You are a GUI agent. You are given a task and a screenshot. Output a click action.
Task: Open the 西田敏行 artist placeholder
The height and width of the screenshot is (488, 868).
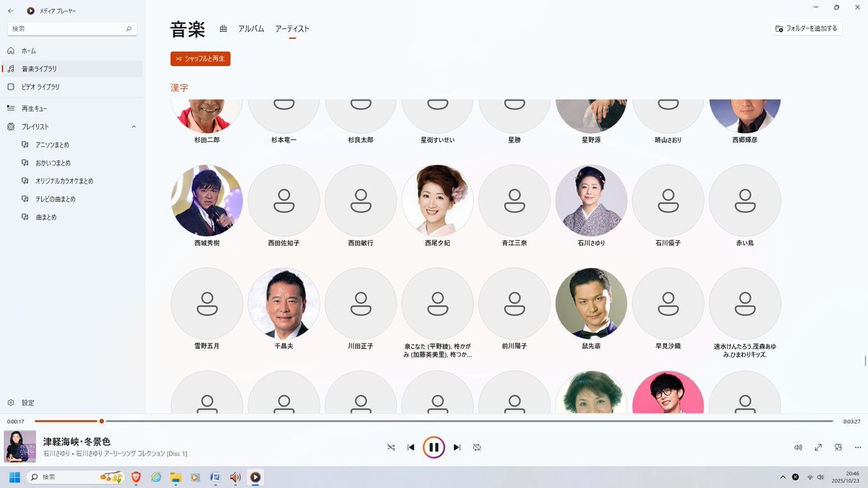[360, 200]
